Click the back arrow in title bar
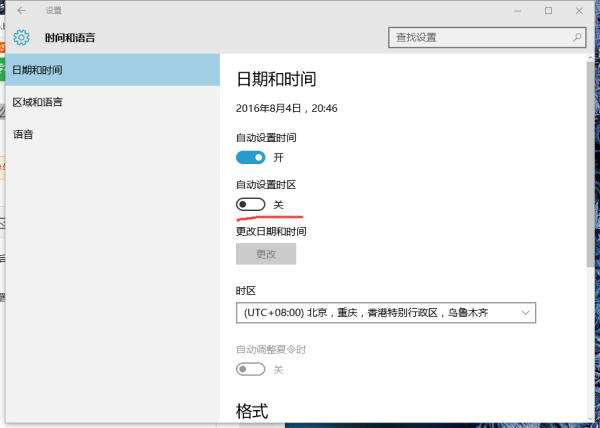This screenshot has height=428, width=600. (x=22, y=10)
